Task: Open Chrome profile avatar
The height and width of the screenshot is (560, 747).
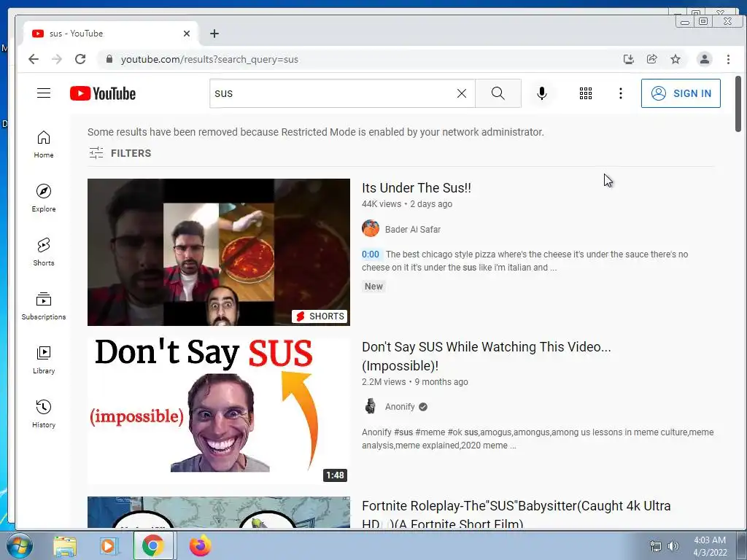Action: click(x=704, y=59)
